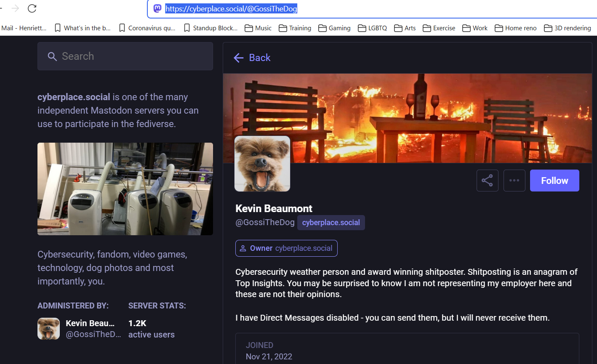The image size is (597, 364).
Task: Click the search magnifier icon
Action: click(52, 56)
